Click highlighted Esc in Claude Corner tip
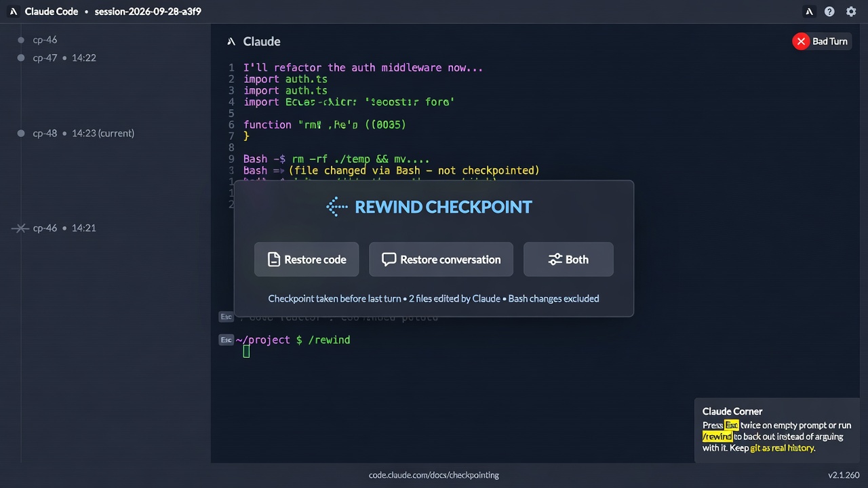 pyautogui.click(x=732, y=426)
